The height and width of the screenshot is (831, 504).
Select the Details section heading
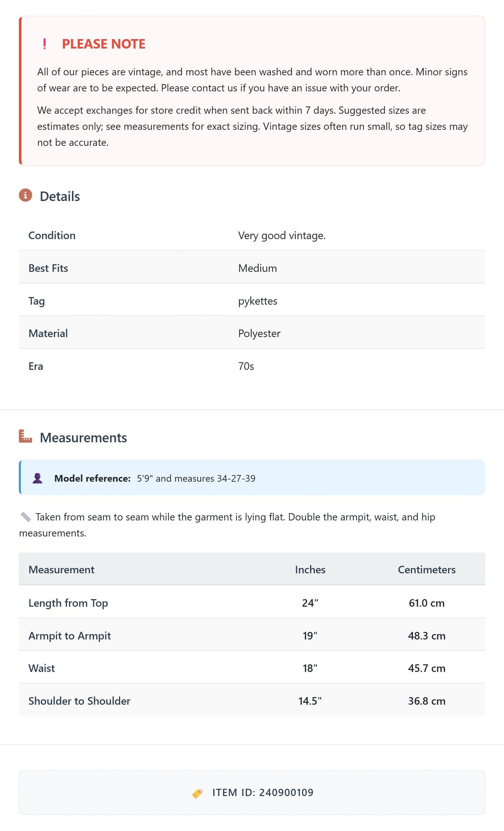coord(60,196)
